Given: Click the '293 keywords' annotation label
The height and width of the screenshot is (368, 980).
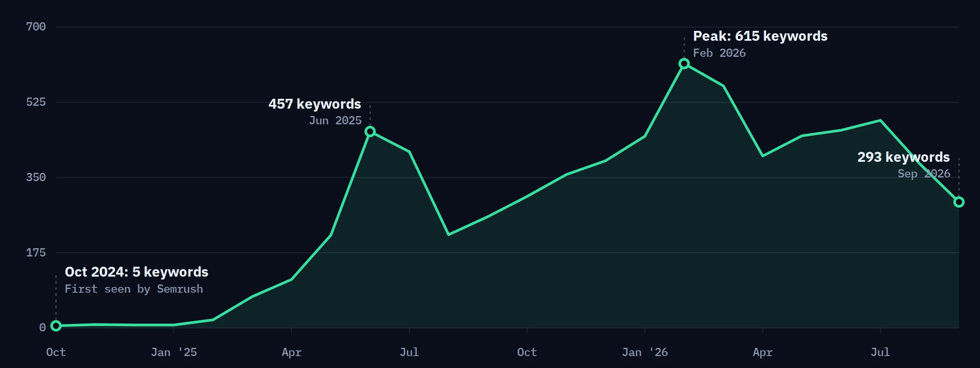Looking at the screenshot, I should click(x=903, y=157).
